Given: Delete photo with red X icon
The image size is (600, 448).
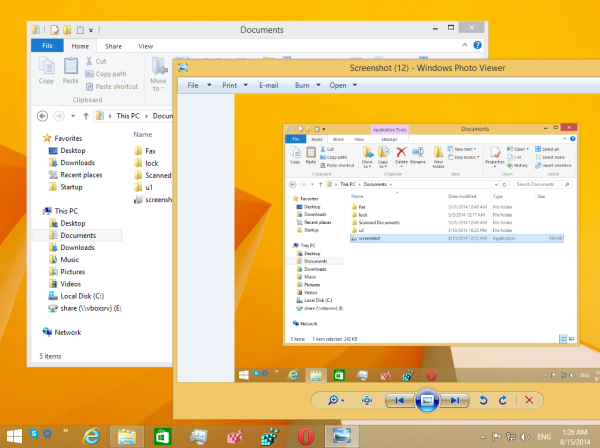Looking at the screenshot, I should 529,400.
